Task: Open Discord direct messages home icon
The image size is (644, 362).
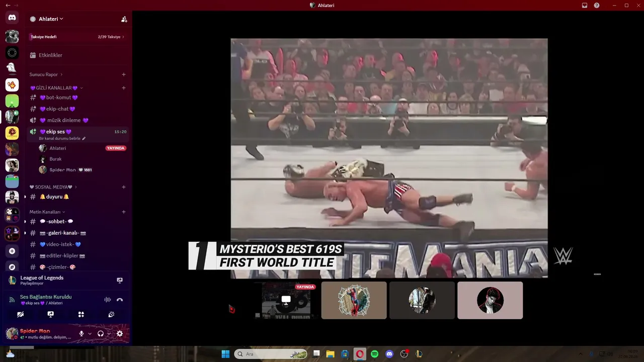Action: pyautogui.click(x=12, y=18)
